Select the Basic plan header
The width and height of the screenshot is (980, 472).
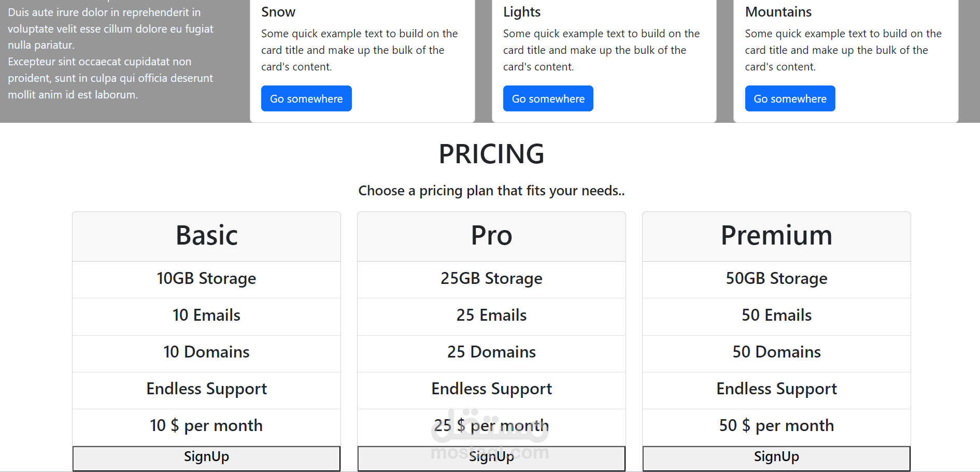coord(206,236)
